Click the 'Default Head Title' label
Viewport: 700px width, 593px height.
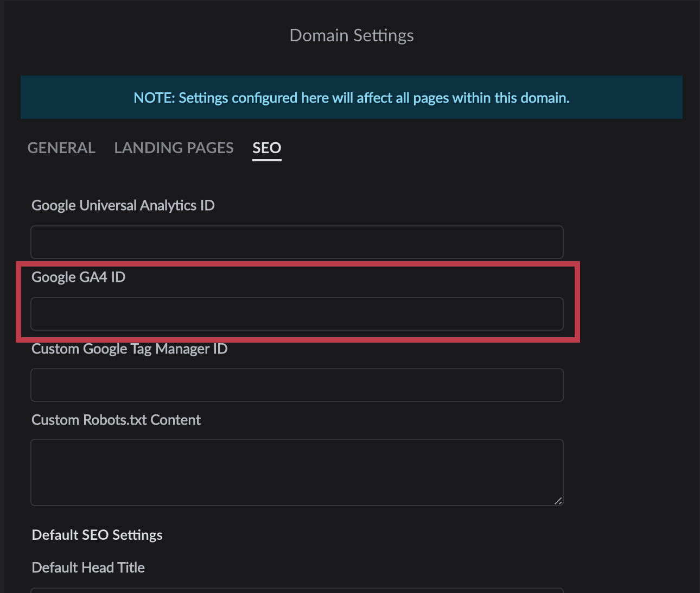tap(88, 567)
